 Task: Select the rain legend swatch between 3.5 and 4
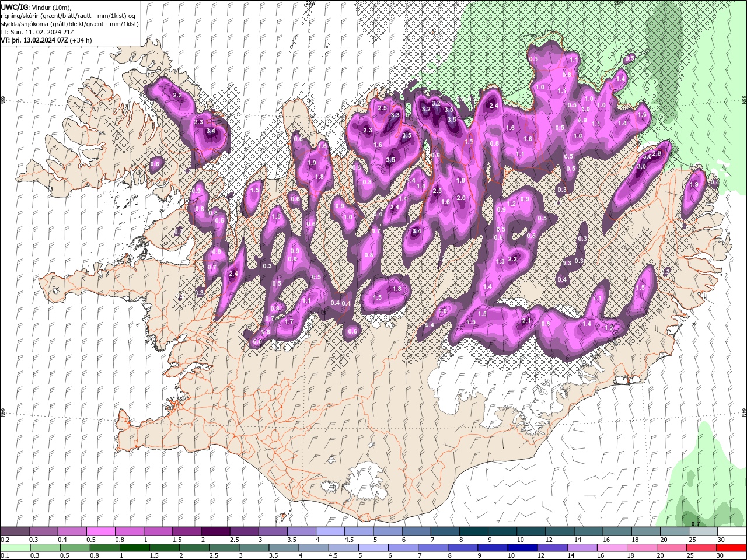point(284,548)
